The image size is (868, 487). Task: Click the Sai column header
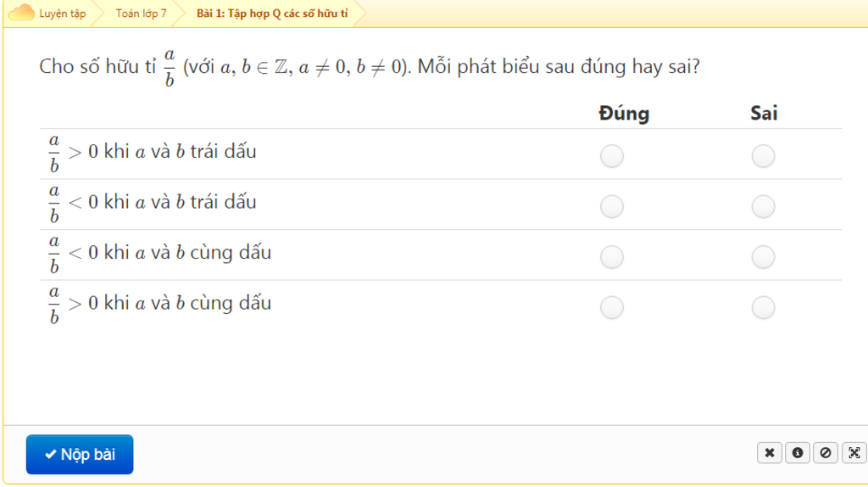pyautogui.click(x=764, y=113)
